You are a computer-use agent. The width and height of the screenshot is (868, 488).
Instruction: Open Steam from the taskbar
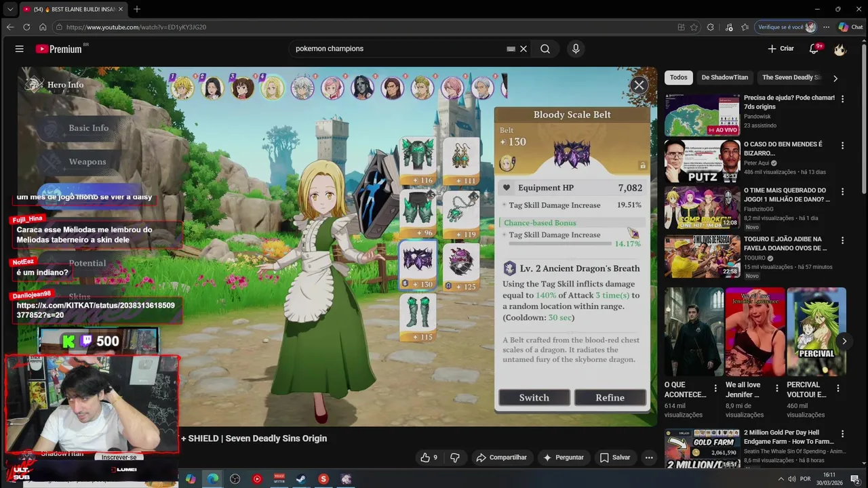301,479
